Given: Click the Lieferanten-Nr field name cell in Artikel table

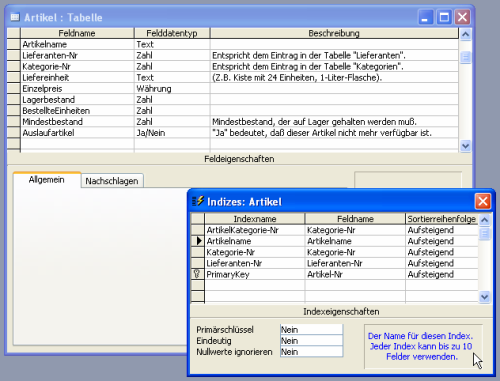Looking at the screenshot, I should pos(77,55).
